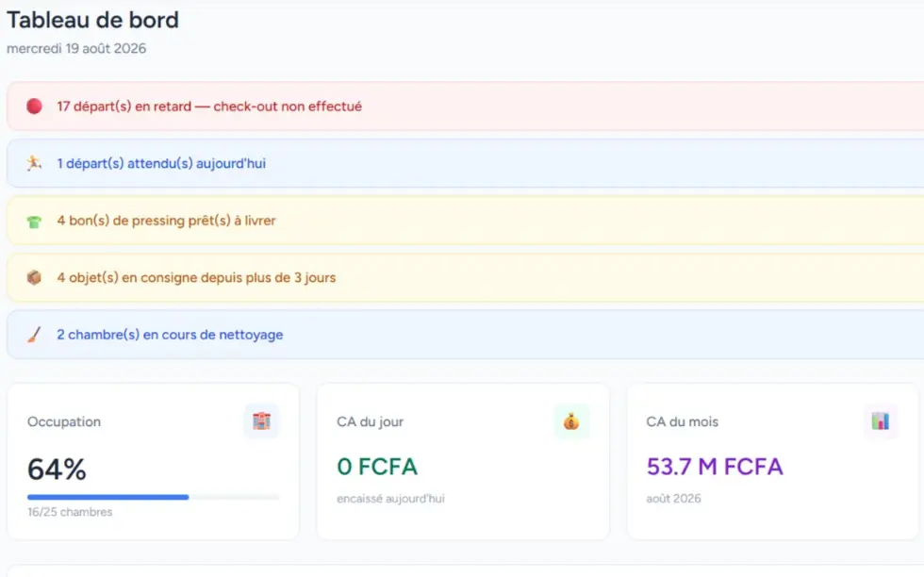Screen dimensions: 924x577
Task: Click the encaissé aujourd'hui caption
Action: click(390, 499)
